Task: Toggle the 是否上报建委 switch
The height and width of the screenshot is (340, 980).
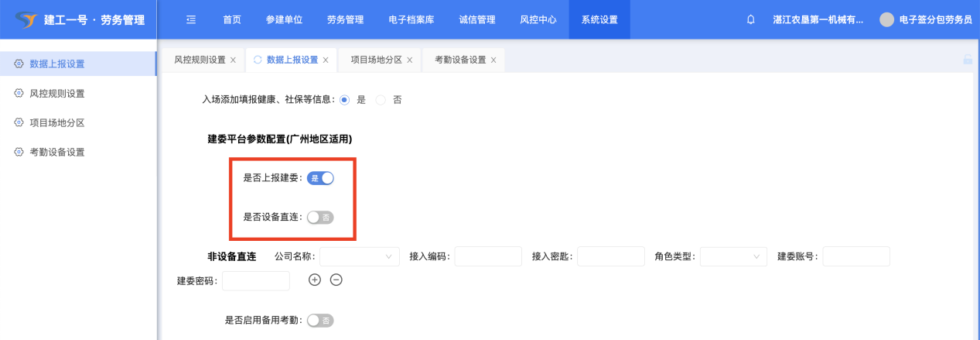Action: pos(320,178)
